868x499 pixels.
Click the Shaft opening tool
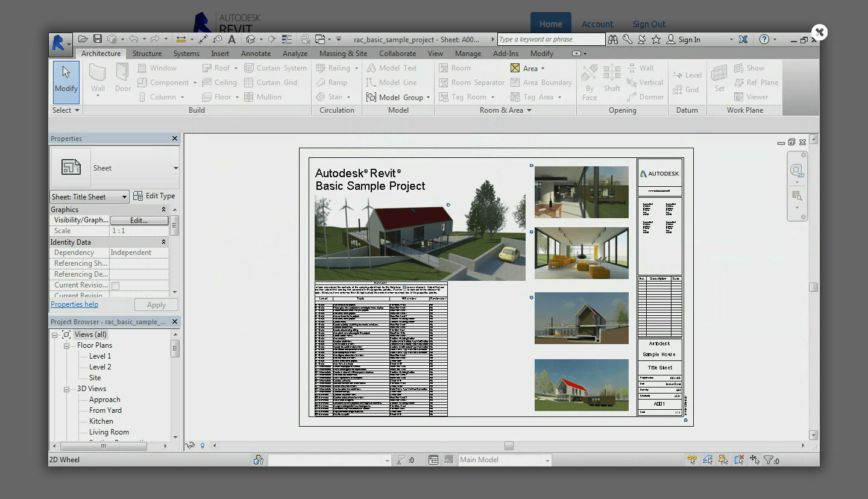612,79
